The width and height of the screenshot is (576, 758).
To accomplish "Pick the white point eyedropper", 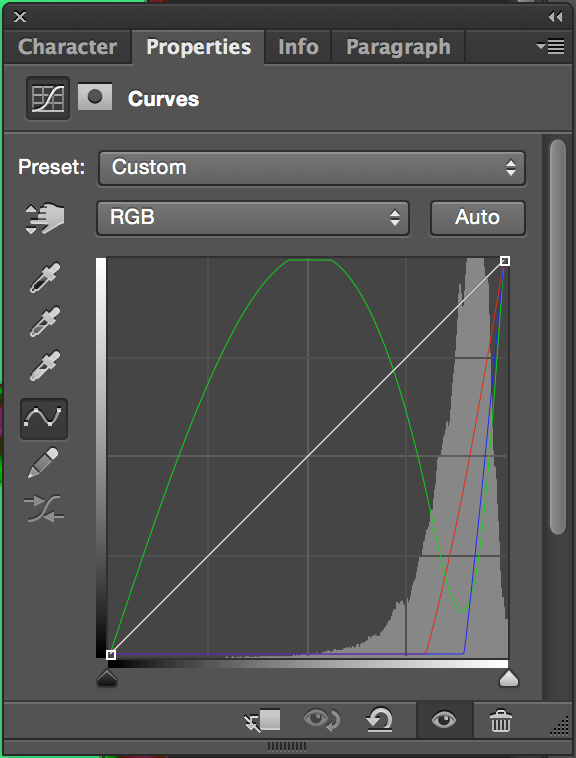I will pyautogui.click(x=44, y=365).
